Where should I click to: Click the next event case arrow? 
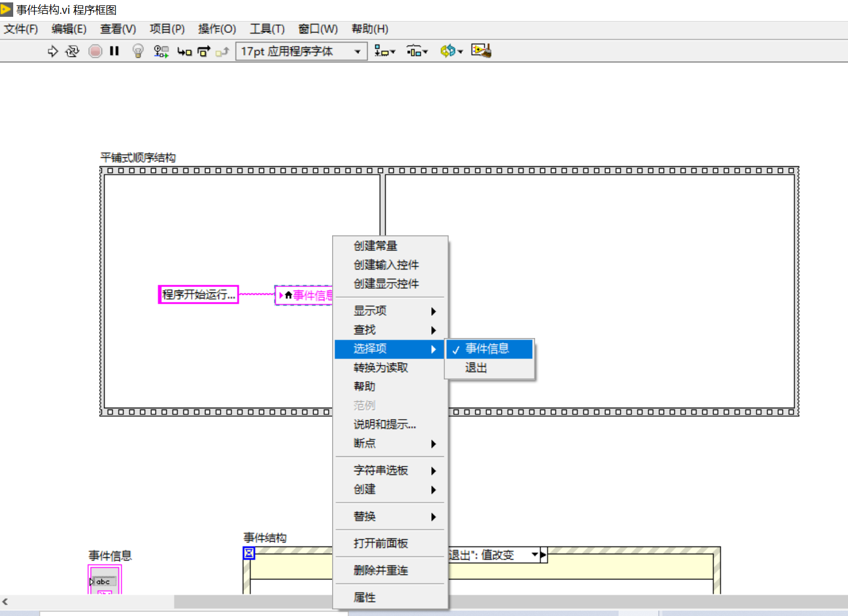coord(544,555)
